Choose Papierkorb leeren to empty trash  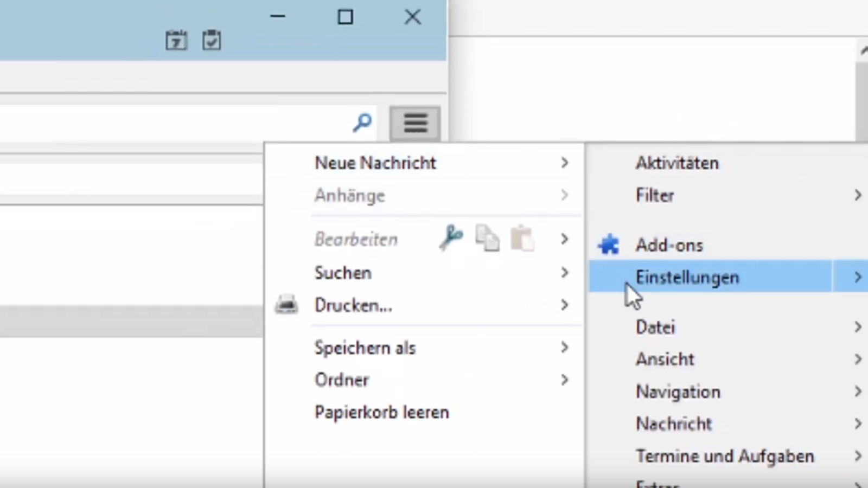pos(381,412)
